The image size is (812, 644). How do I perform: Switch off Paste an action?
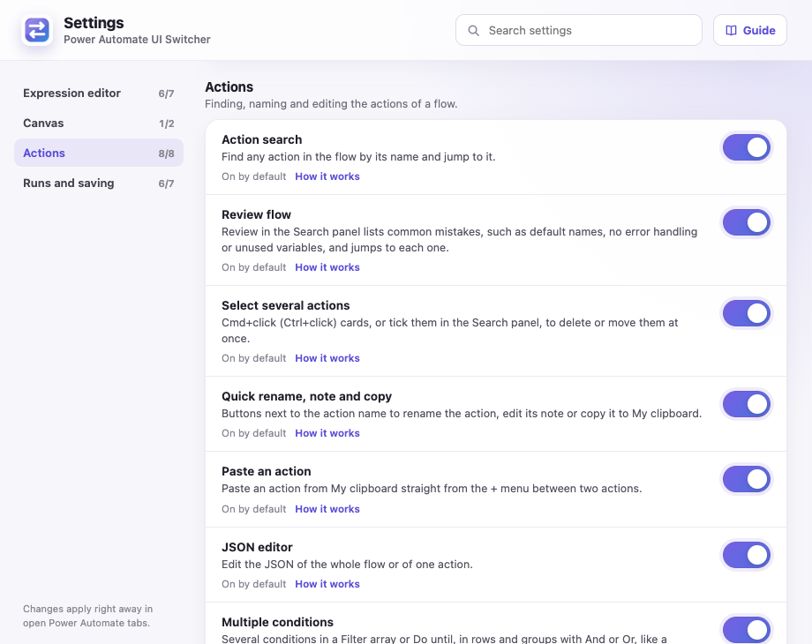[746, 479]
